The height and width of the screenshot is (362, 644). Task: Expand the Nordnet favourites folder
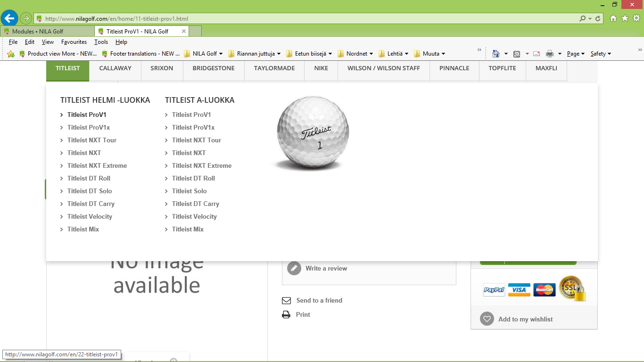tap(355, 54)
